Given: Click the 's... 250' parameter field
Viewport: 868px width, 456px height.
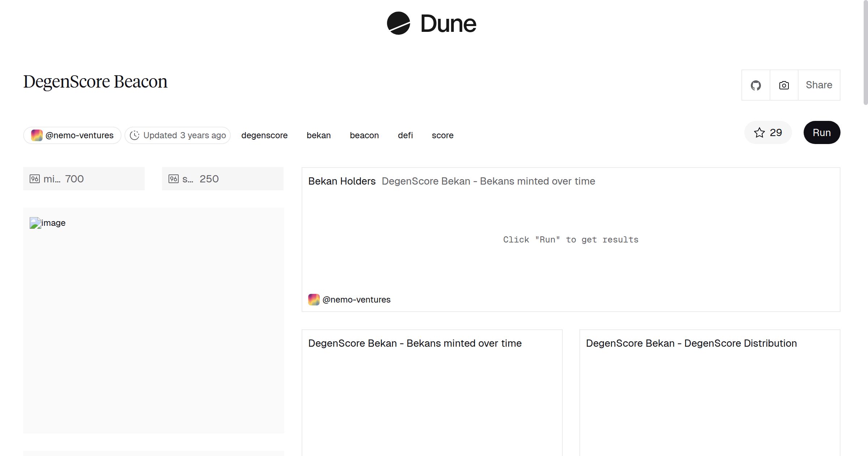Looking at the screenshot, I should (222, 178).
